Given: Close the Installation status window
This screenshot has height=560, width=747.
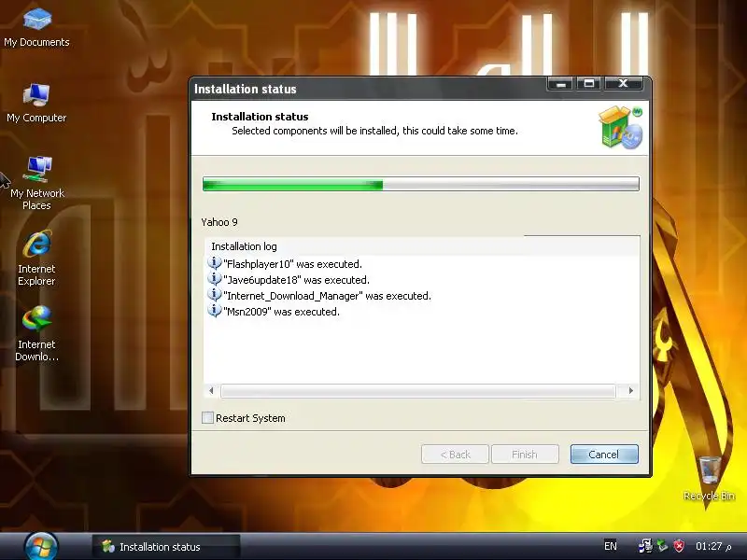Looking at the screenshot, I should (623, 84).
